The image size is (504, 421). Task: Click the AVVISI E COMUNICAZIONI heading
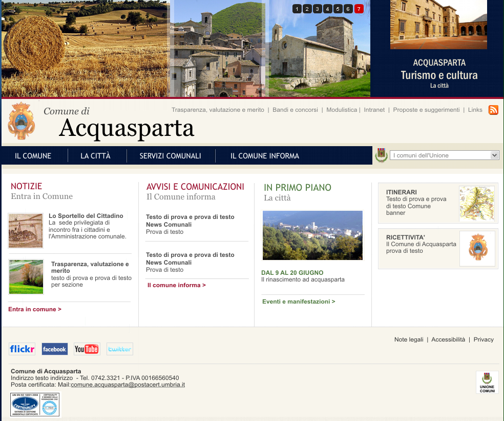[195, 187]
